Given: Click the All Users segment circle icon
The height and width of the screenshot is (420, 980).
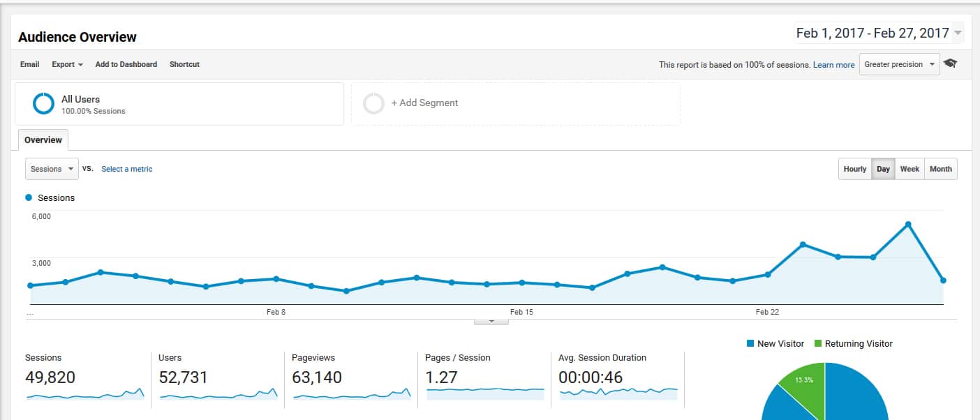Looking at the screenshot, I should click(x=43, y=103).
